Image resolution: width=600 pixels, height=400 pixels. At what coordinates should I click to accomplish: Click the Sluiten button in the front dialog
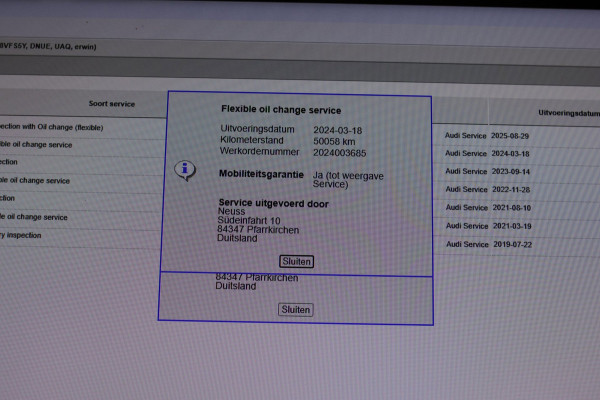point(296,261)
